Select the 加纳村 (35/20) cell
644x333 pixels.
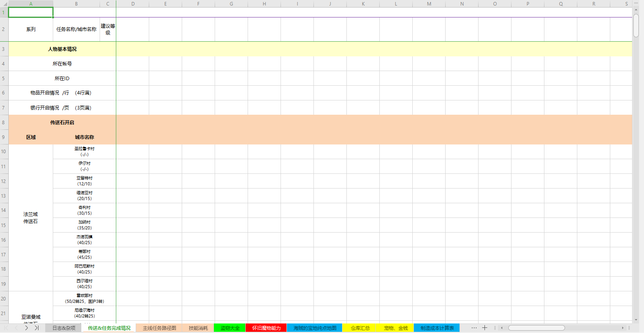pyautogui.click(x=85, y=225)
